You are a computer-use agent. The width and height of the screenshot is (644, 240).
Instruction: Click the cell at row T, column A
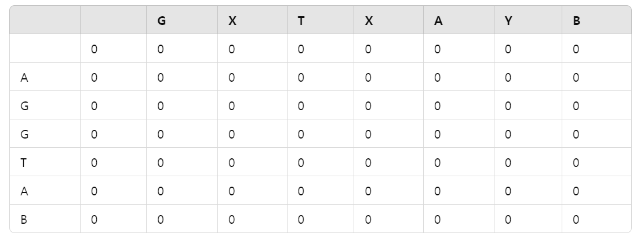tap(459, 162)
